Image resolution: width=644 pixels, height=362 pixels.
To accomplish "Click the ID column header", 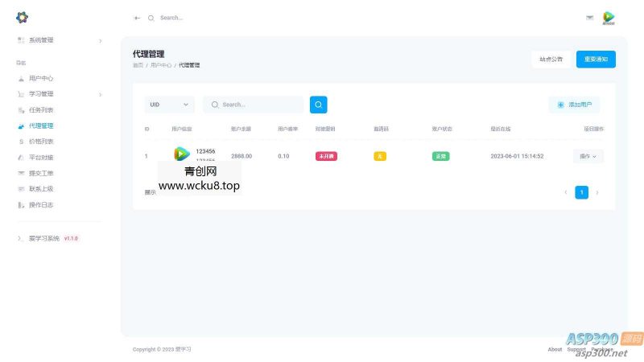I will (x=147, y=129).
